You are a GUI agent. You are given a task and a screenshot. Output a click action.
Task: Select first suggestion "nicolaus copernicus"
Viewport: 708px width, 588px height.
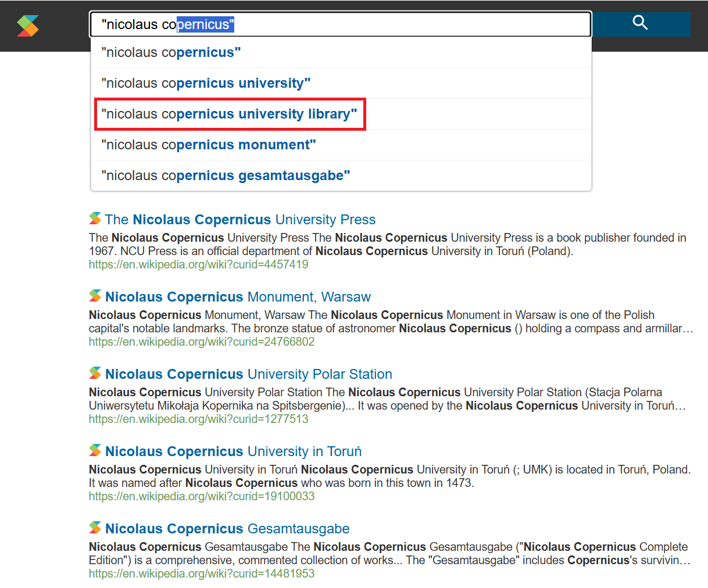[171, 52]
